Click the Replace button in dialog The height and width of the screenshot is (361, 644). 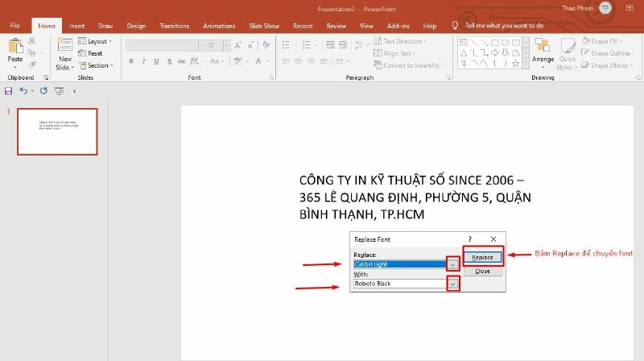[x=482, y=257]
